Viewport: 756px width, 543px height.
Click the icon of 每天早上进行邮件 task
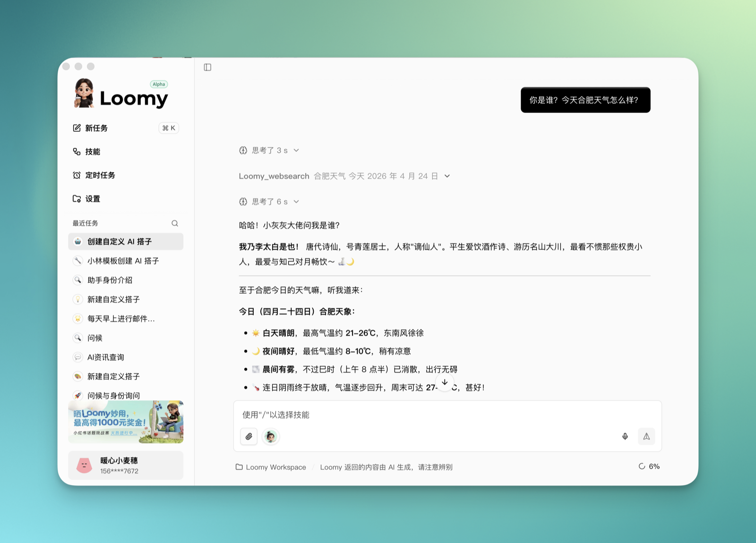click(x=78, y=319)
